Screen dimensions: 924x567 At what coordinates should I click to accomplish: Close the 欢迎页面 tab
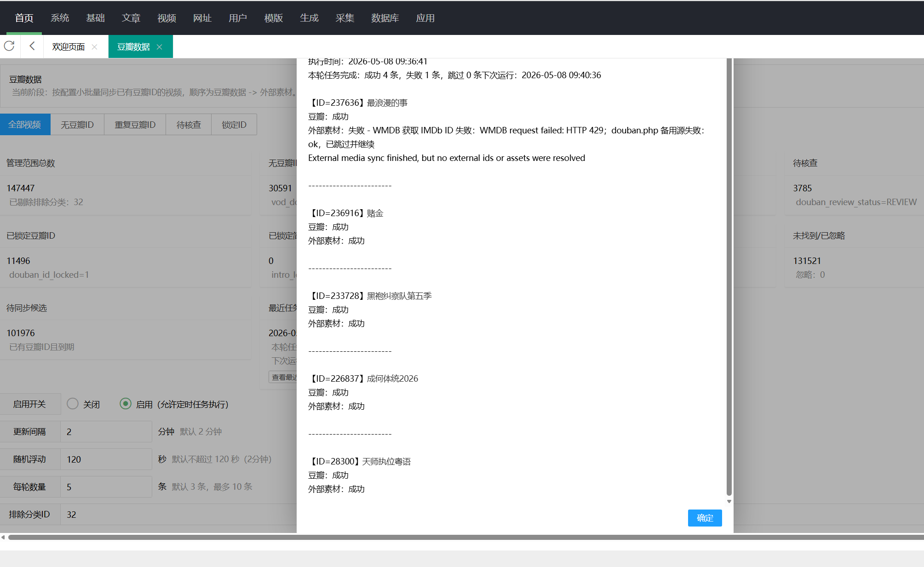click(x=94, y=47)
